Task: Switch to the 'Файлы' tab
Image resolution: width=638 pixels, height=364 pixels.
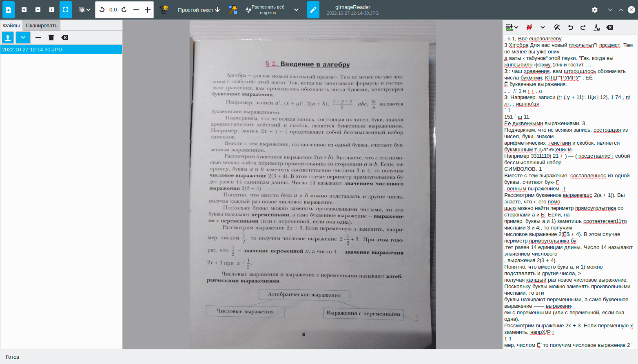Action: pyautogui.click(x=11, y=25)
